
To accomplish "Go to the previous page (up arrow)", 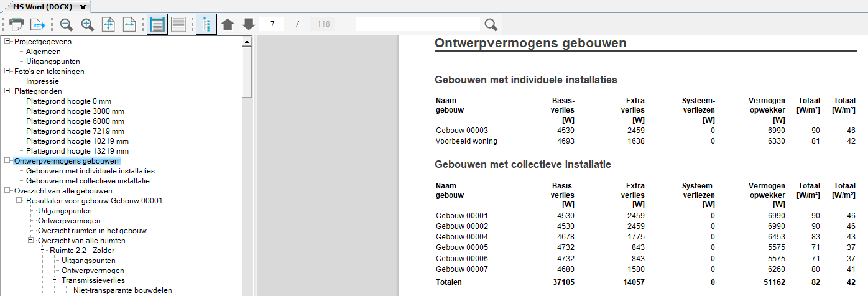I will pyautogui.click(x=228, y=25).
